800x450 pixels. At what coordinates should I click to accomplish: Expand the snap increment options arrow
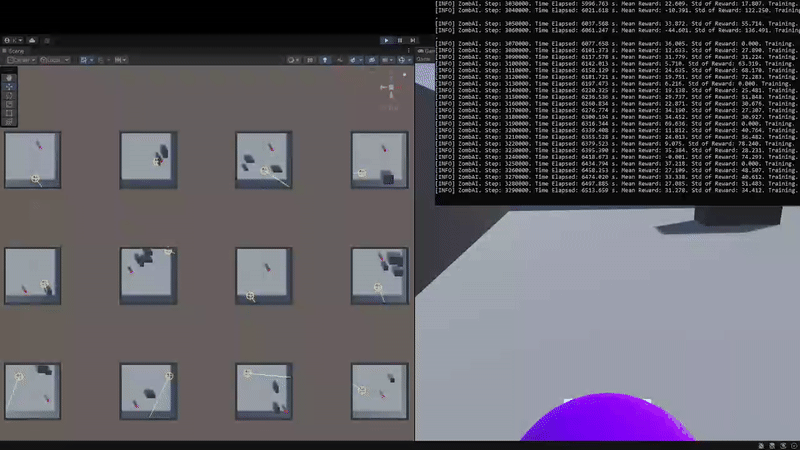click(108, 60)
